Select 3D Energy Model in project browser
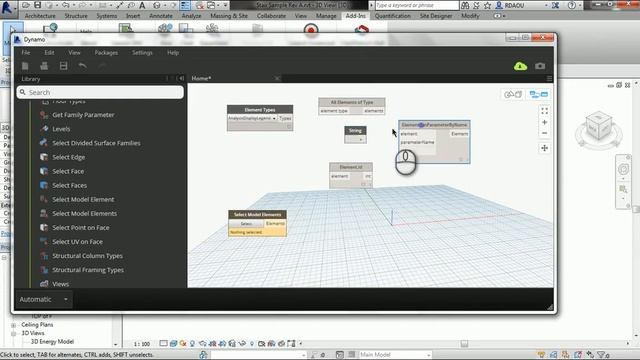Viewport: 640px width, 360px height. (x=52, y=342)
